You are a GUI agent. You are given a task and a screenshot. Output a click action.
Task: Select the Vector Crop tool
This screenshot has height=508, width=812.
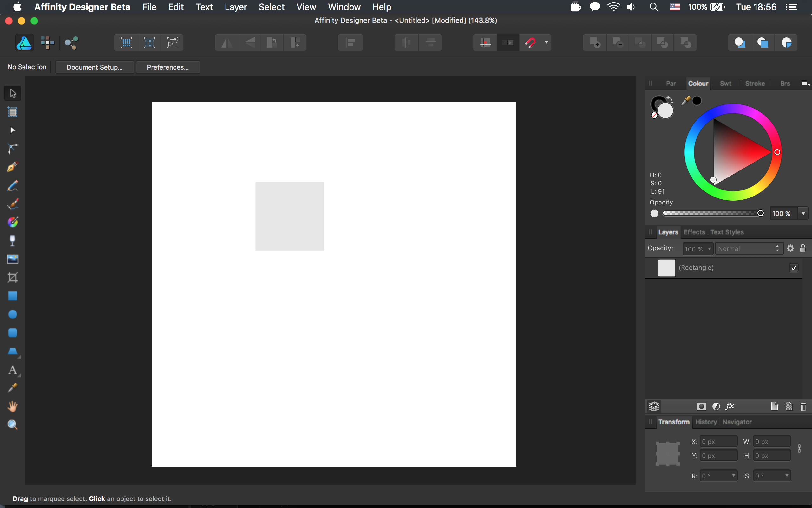(13, 277)
